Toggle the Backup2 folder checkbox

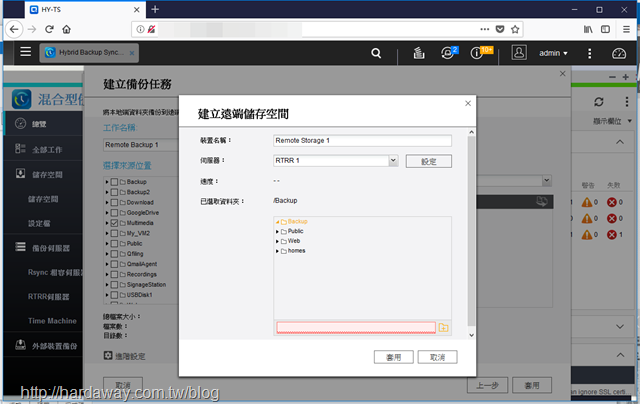tap(114, 192)
